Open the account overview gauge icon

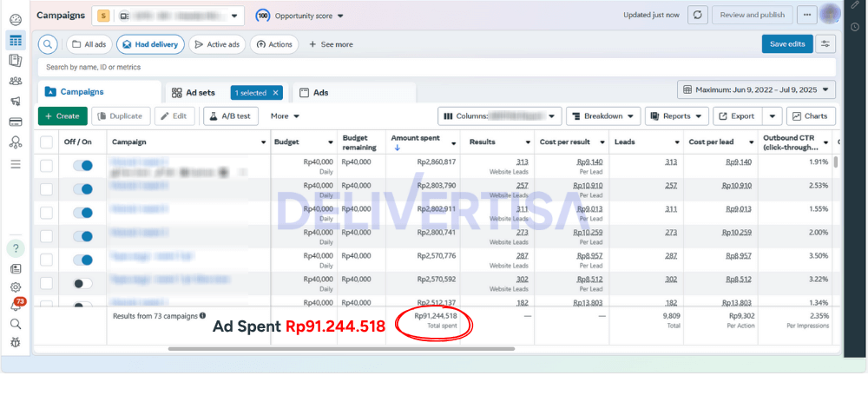pyautogui.click(x=16, y=20)
